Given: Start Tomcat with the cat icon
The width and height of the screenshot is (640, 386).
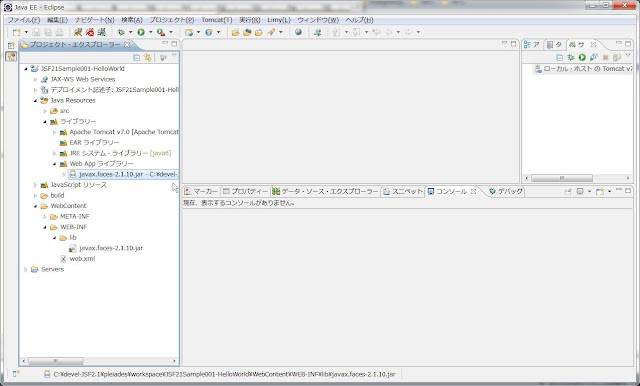Looking at the screenshot, I should pos(78,32).
